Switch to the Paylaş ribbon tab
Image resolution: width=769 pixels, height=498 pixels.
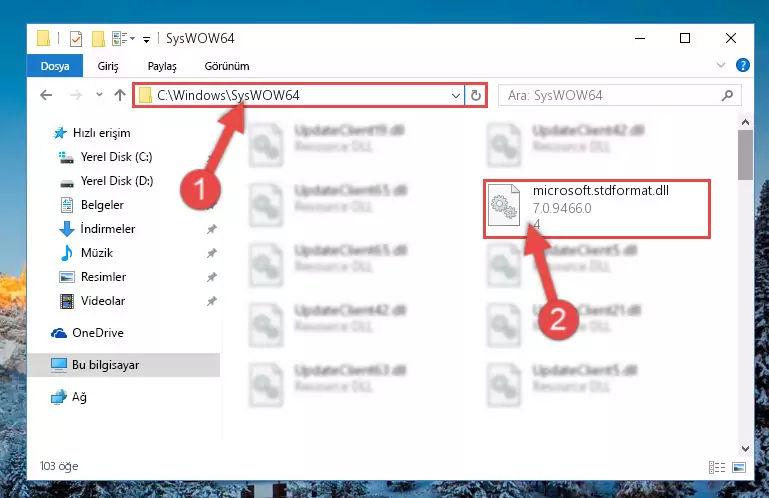point(162,66)
